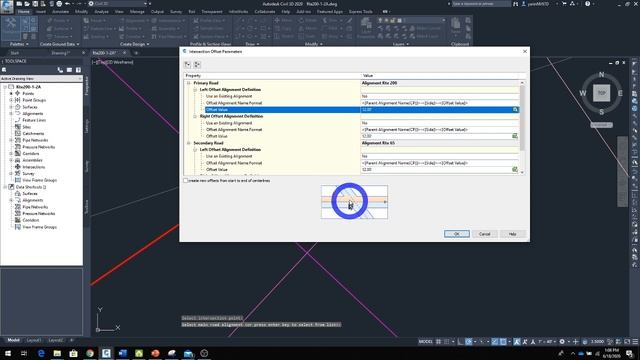Open the Home ribbon tab

(24, 12)
